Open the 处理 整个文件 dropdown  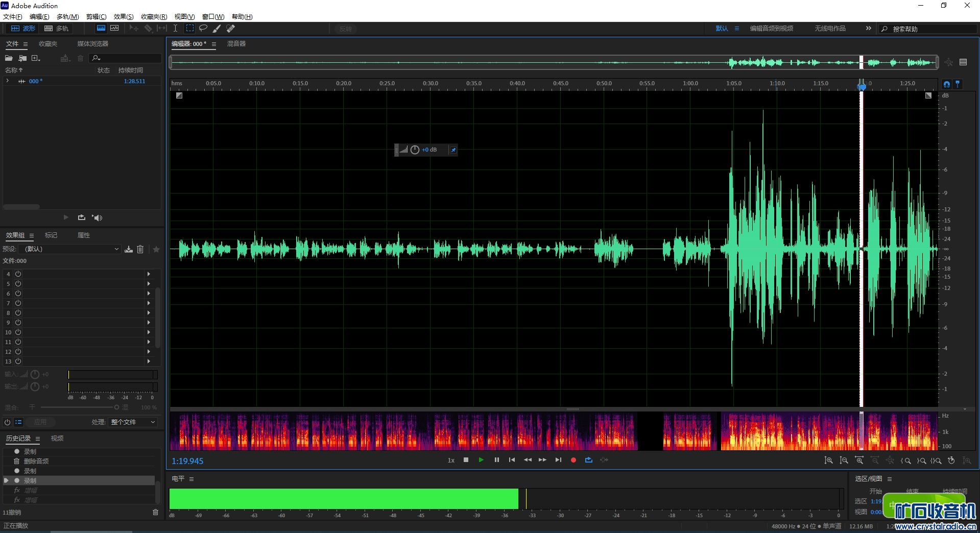pos(132,422)
